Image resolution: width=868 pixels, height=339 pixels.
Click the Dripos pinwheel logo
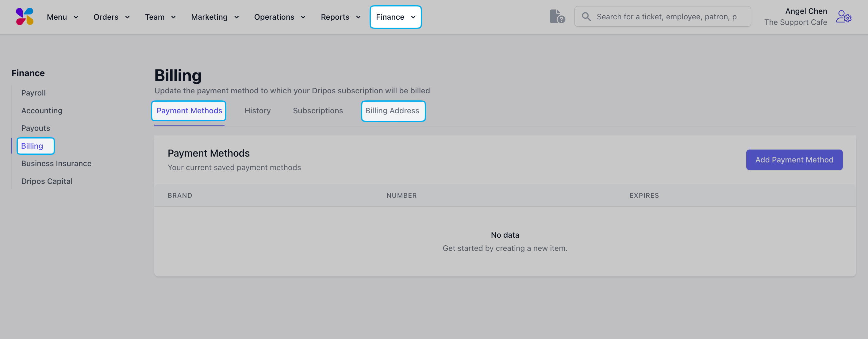click(25, 17)
